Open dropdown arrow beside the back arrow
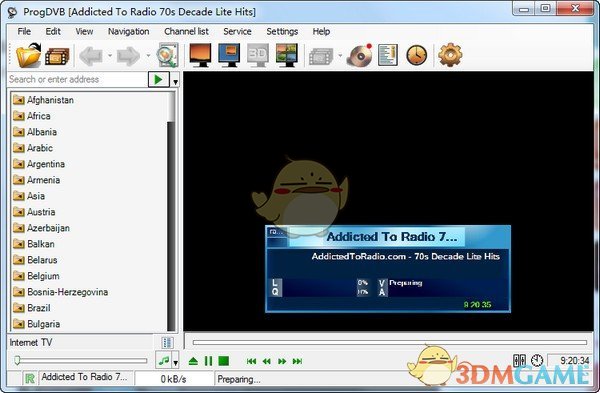Viewport: 600px width, 393px height. pyautogui.click(x=110, y=56)
